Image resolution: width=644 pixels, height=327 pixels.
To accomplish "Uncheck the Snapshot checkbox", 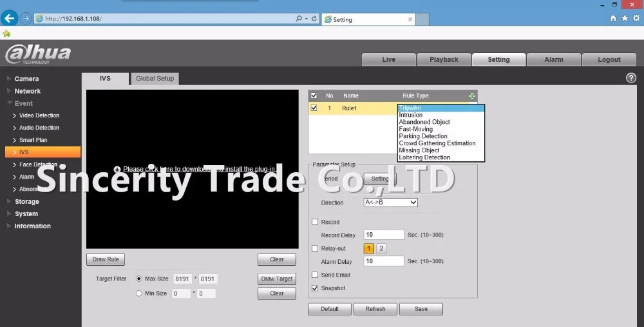I will tap(315, 288).
